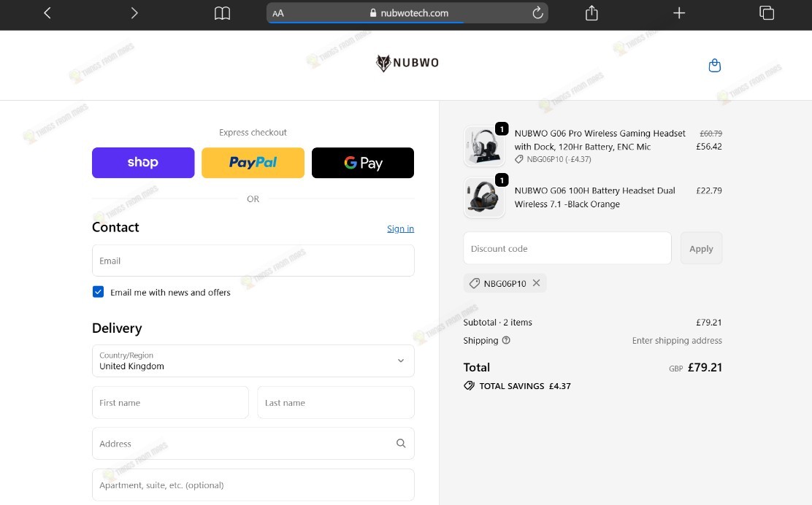This screenshot has width=812, height=505.
Task: Check out with the Google Pay button
Action: tap(362, 163)
